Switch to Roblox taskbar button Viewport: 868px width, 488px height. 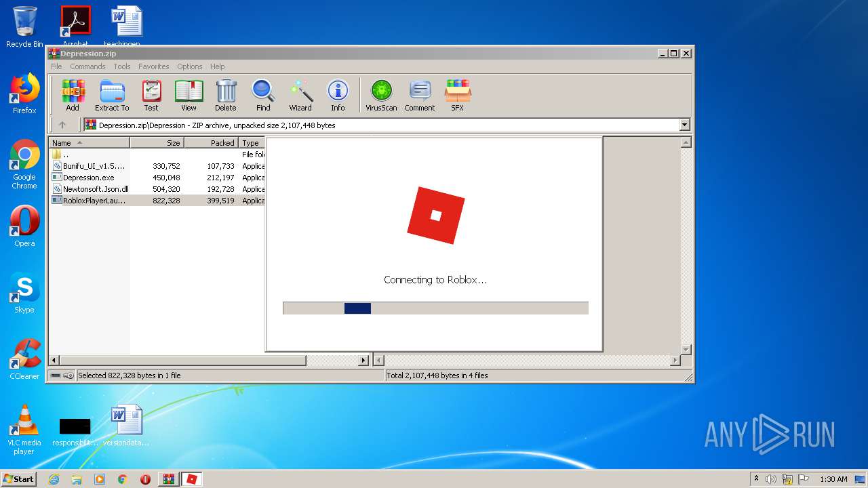(192, 479)
